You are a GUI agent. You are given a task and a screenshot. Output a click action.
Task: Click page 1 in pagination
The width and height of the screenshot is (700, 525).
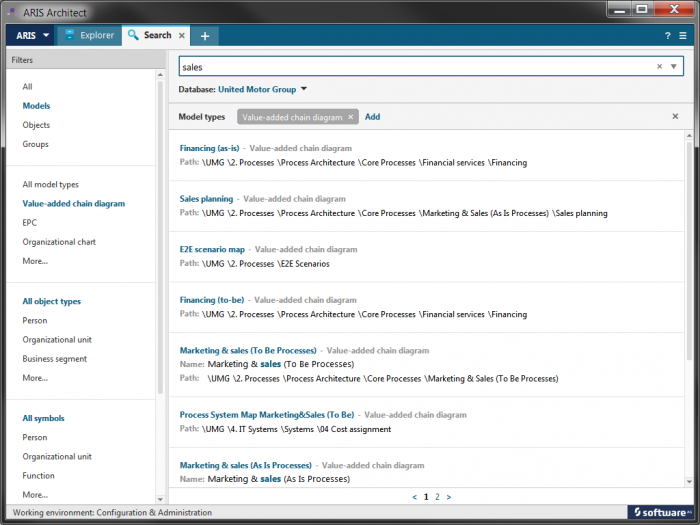(x=426, y=497)
